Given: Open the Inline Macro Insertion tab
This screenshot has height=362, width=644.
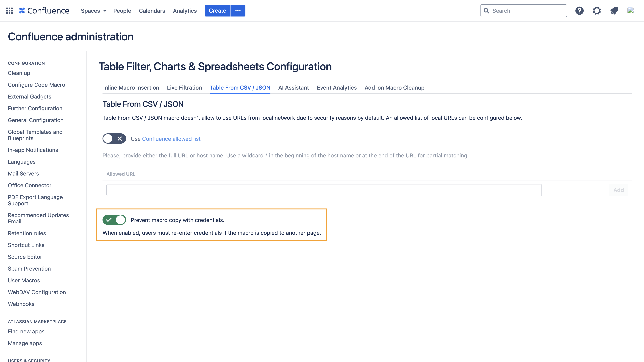Looking at the screenshot, I should [131, 88].
